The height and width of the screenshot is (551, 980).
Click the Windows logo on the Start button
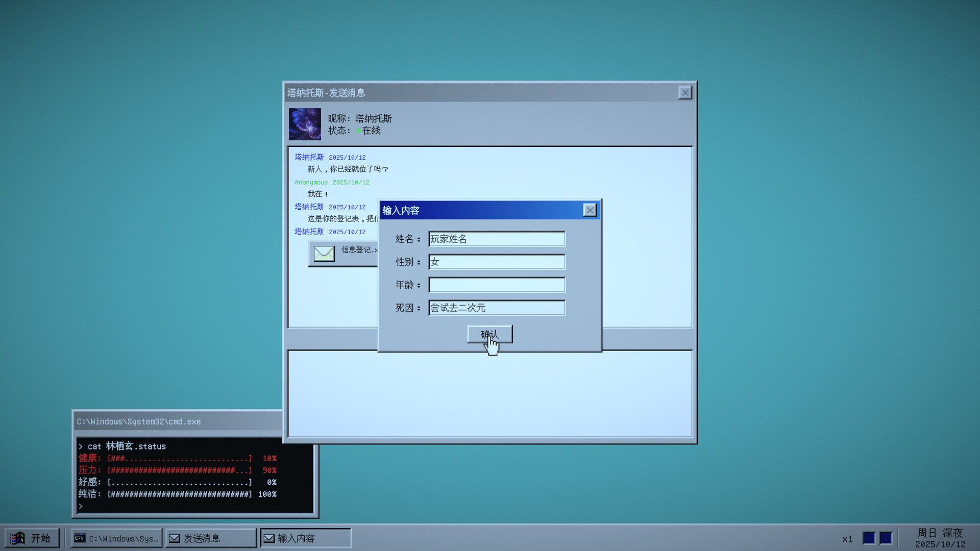click(x=17, y=538)
